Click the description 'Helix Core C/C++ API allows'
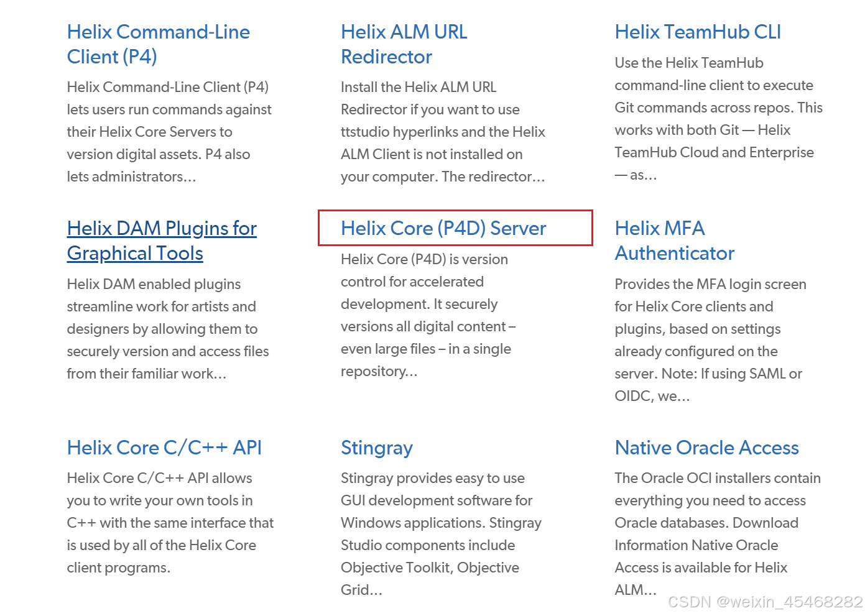Image resolution: width=865 pixels, height=616 pixels. coord(170,523)
